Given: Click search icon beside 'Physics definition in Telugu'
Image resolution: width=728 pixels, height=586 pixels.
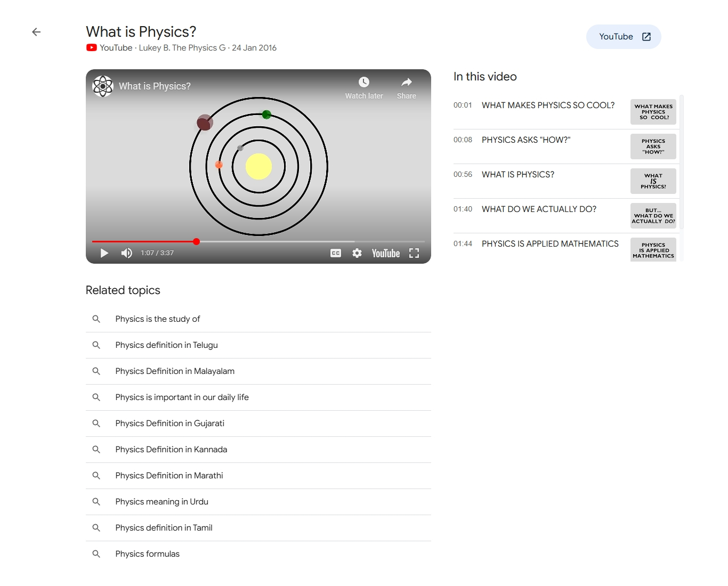Looking at the screenshot, I should point(96,345).
